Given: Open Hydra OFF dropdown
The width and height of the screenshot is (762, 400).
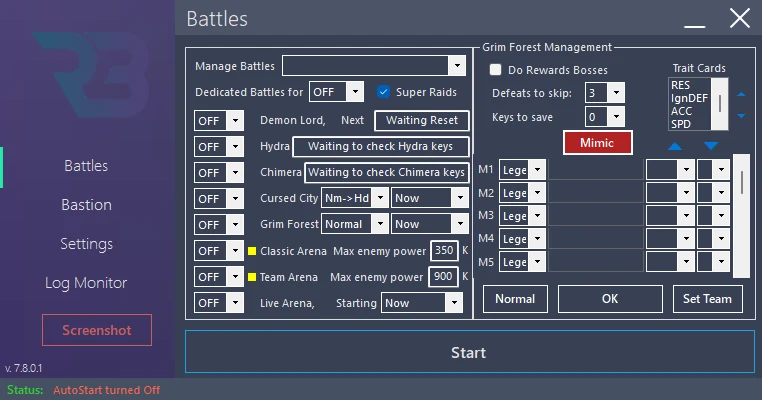Looking at the screenshot, I should [x=219, y=147].
